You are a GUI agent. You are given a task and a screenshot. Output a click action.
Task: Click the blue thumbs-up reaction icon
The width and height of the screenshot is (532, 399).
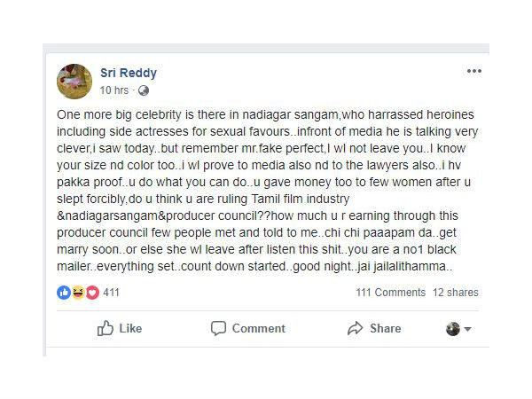click(x=64, y=293)
